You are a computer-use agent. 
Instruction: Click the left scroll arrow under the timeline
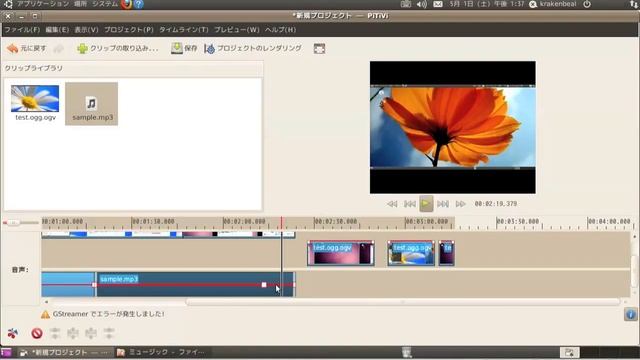(46, 302)
